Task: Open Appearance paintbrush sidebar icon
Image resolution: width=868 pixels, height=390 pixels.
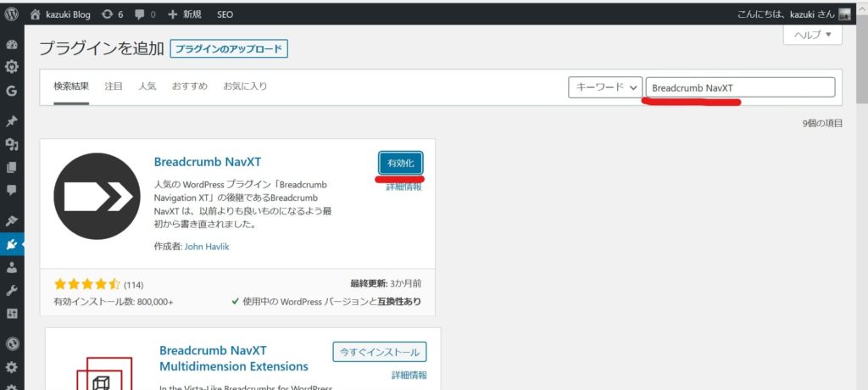Action: pos(12,220)
